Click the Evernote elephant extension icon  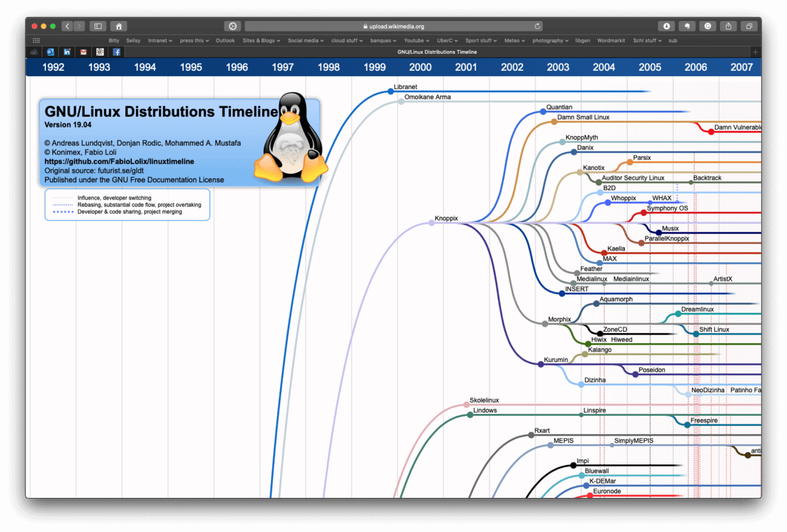[687, 26]
